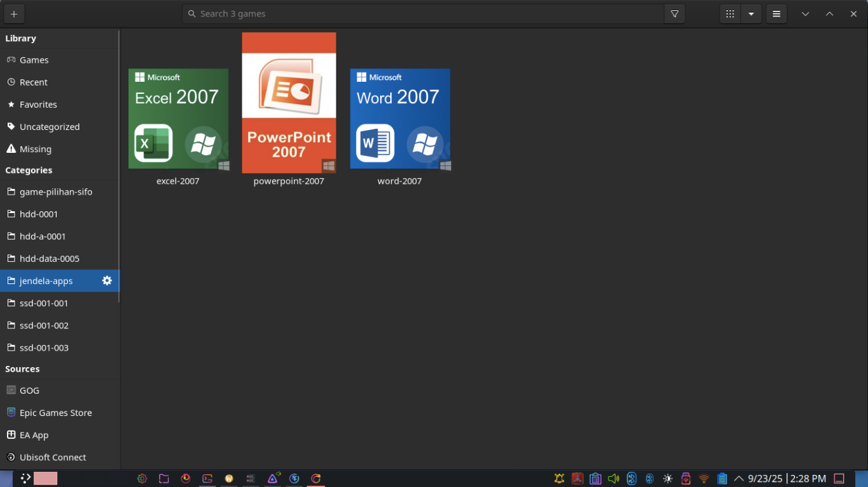The image size is (868, 487).
Task: Click the red network-like tray icon
Action: (x=577, y=479)
